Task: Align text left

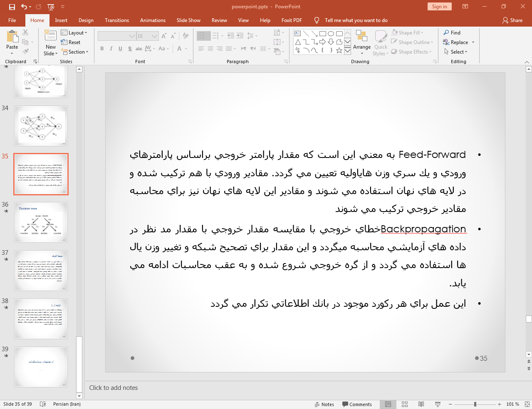Action: click(x=201, y=49)
